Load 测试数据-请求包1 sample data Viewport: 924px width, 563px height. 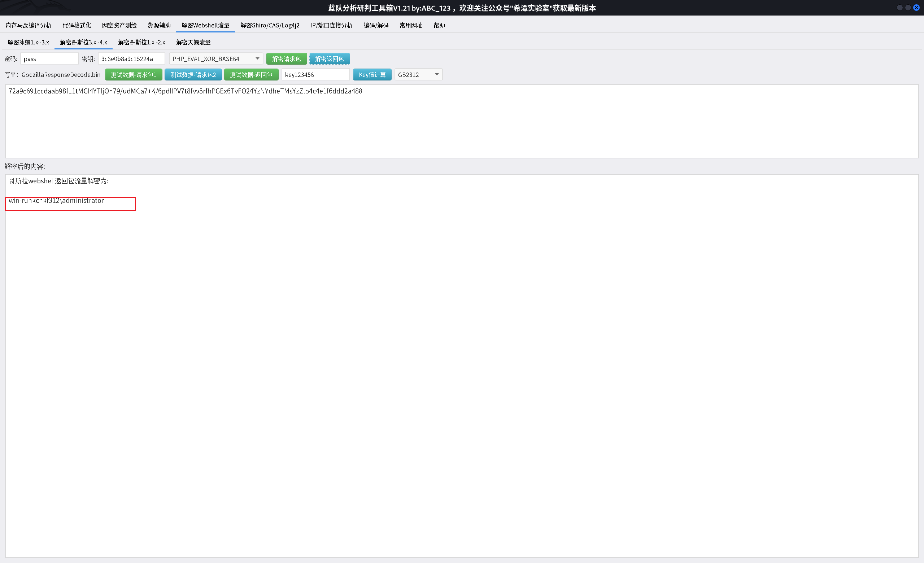133,75
